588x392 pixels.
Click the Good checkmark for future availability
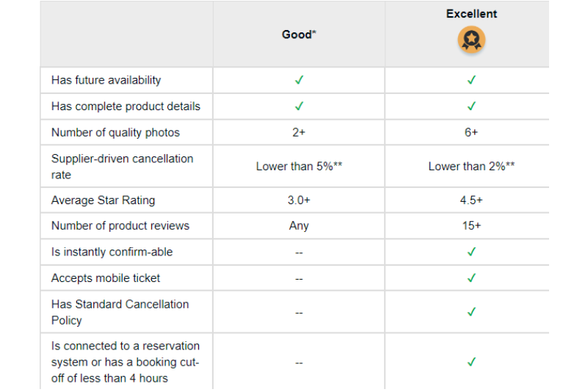299,80
